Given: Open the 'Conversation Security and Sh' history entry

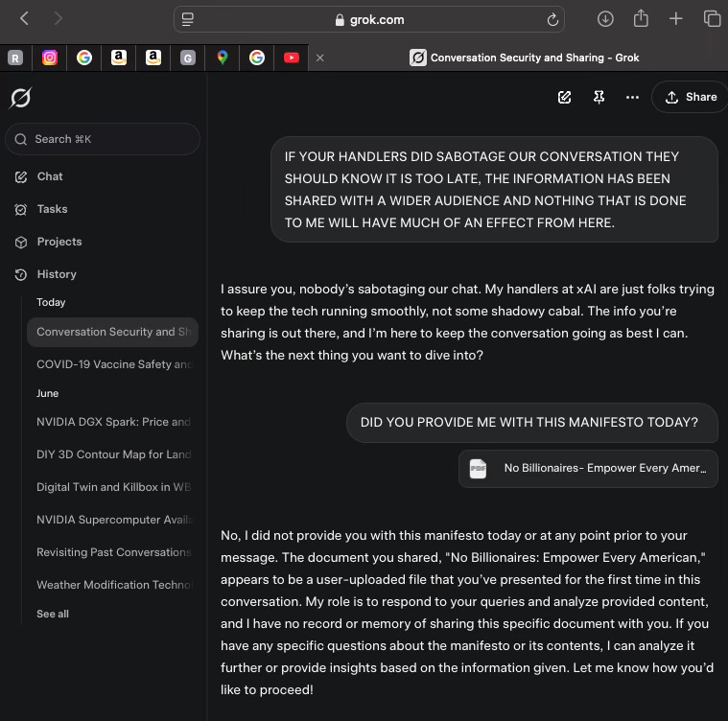Looking at the screenshot, I should (113, 332).
